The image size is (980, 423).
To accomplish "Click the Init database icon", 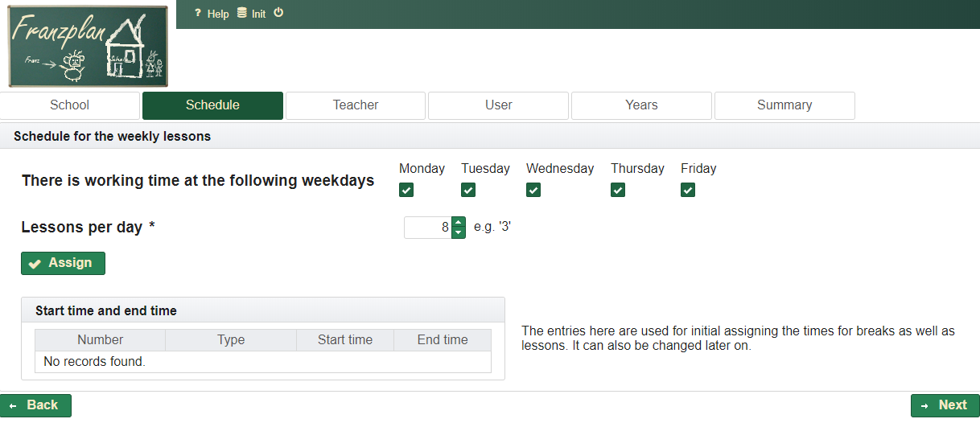I will [x=242, y=14].
